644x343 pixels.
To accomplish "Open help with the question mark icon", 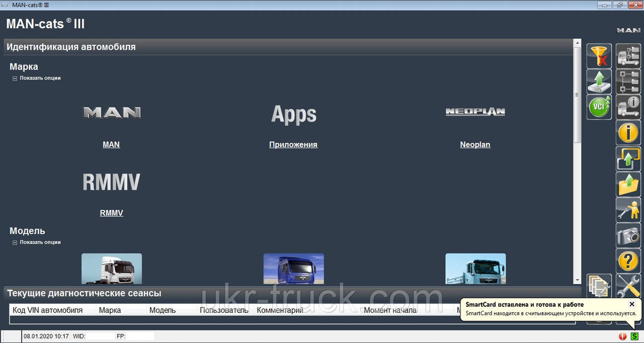I will [628, 261].
